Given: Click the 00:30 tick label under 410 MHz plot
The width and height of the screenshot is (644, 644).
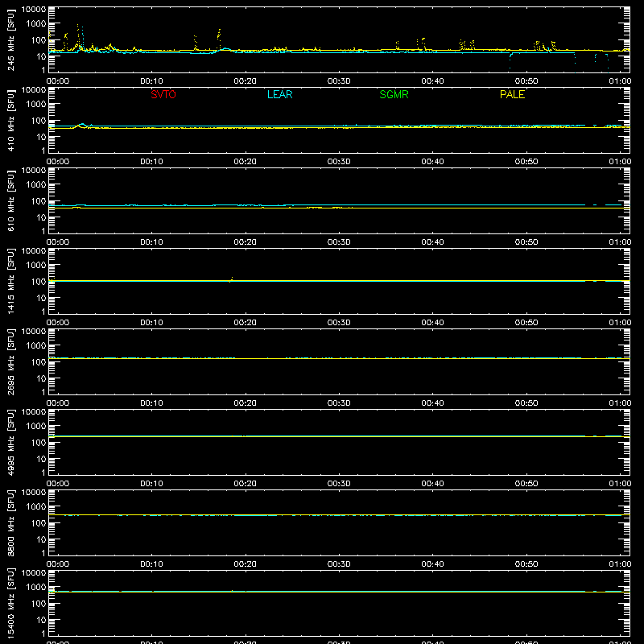Looking at the screenshot, I should pyautogui.click(x=339, y=162).
